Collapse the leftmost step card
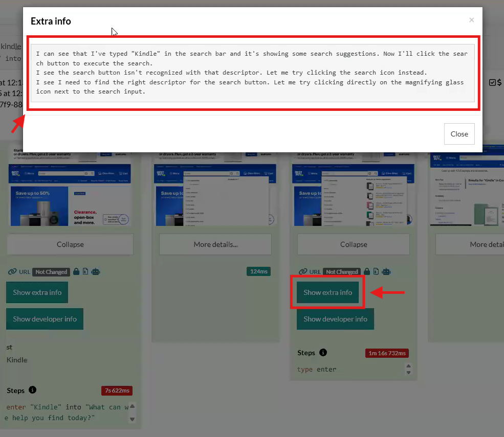Screen dimensions: 504x437 [70, 244]
